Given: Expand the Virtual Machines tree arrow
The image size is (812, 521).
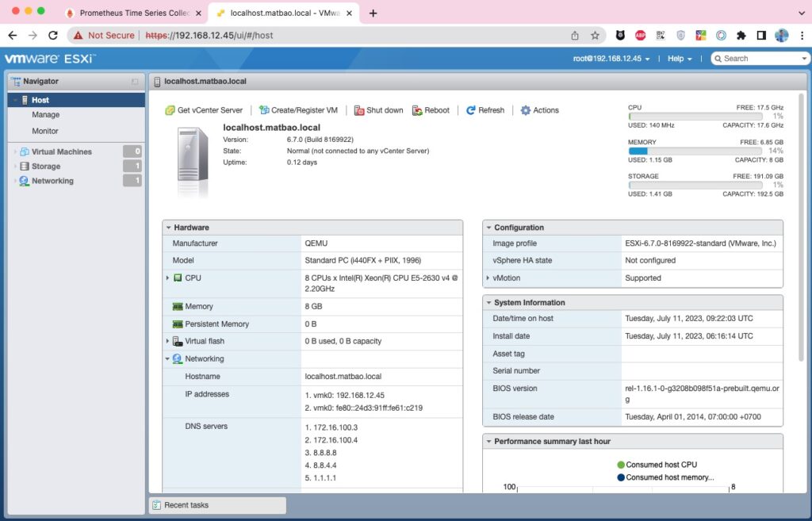Looking at the screenshot, I should click(x=15, y=151).
